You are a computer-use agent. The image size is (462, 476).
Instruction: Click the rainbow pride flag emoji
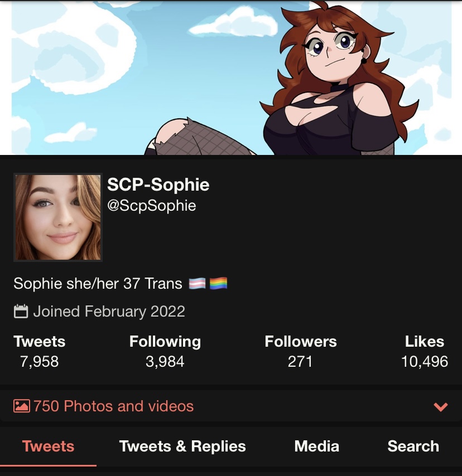[218, 284]
